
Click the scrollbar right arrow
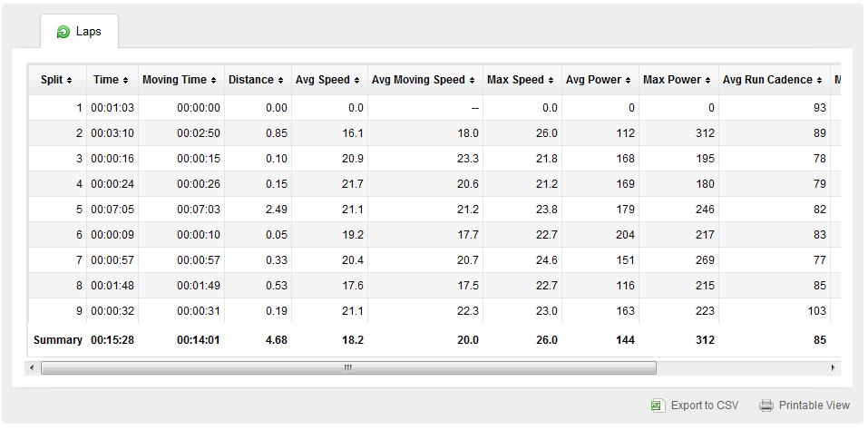(834, 368)
